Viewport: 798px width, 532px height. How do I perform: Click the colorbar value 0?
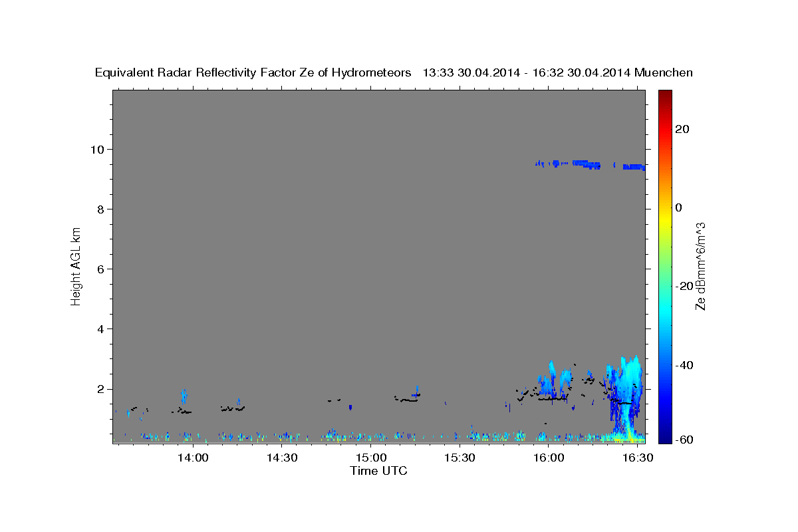pyautogui.click(x=678, y=207)
